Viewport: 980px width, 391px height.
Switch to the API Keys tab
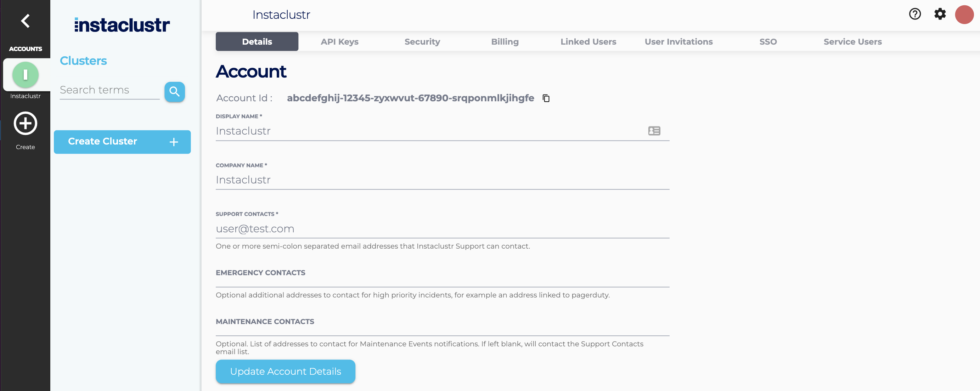coord(339,41)
